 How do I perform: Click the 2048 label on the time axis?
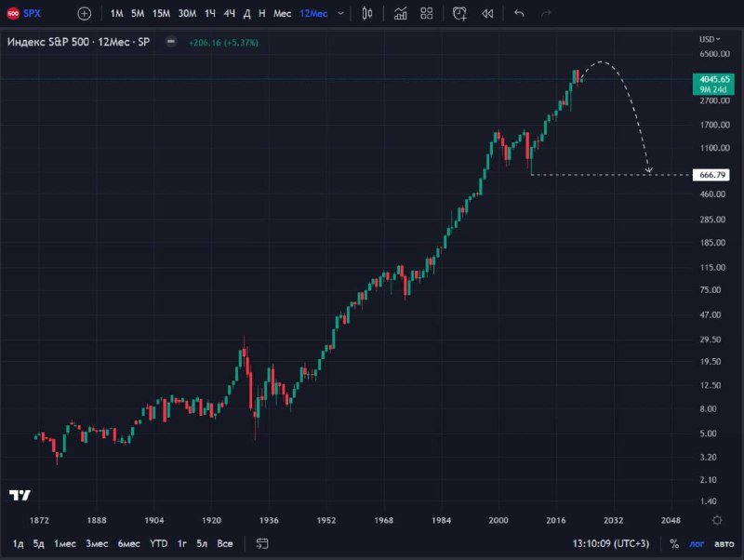point(671,521)
